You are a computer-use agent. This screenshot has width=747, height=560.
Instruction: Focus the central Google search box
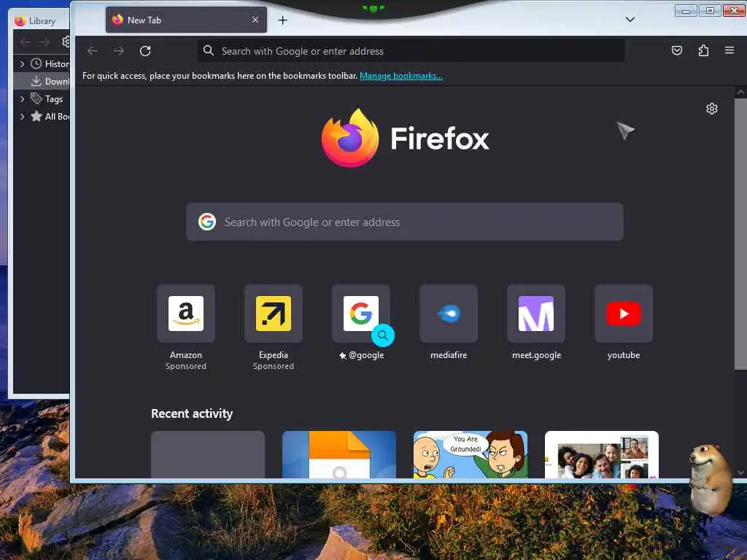pos(404,222)
